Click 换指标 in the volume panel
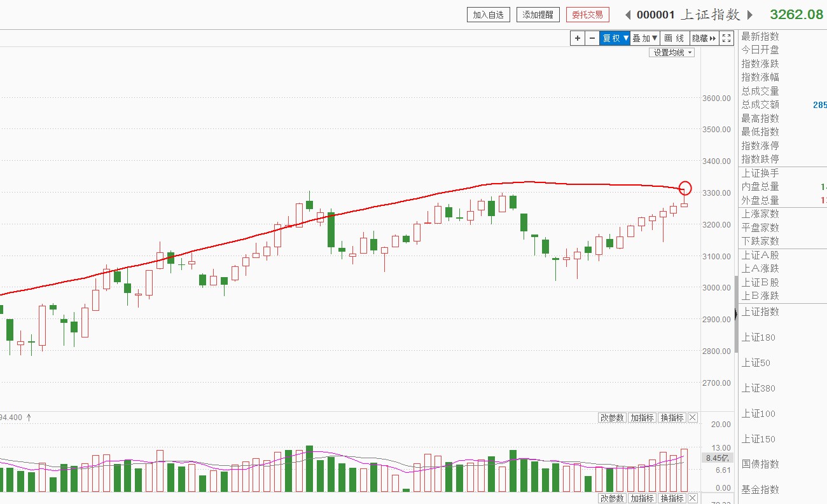The width and height of the screenshot is (827, 504). coord(672,418)
